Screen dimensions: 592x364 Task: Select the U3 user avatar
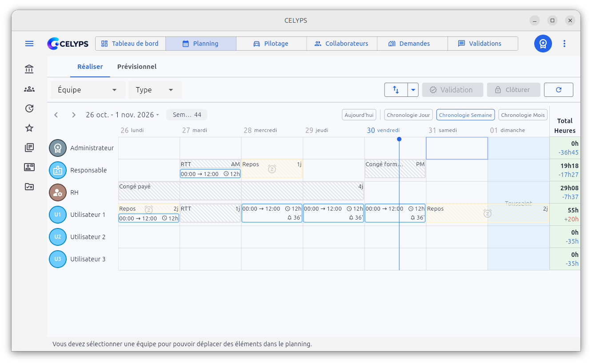[58, 259]
